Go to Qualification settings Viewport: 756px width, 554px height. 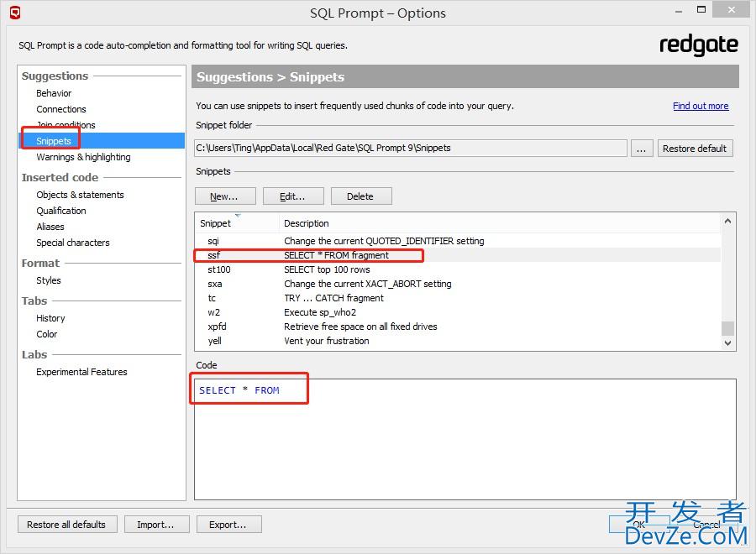point(60,211)
